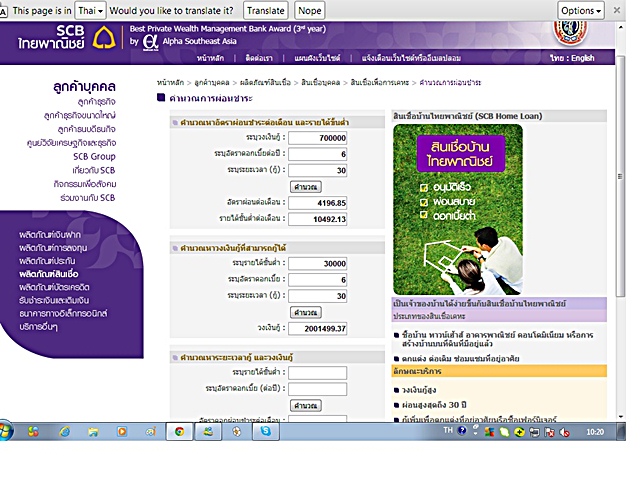Click the crest emblem at the header's right
Screen dimensions: 640x480
570,33
